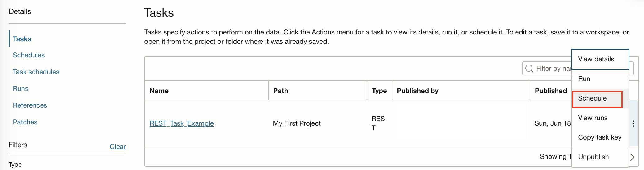
Task: Select View details from the actions menu
Action: tap(596, 59)
